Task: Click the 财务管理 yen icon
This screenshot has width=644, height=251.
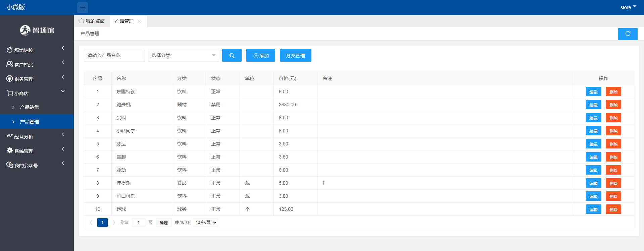Action: coord(10,79)
